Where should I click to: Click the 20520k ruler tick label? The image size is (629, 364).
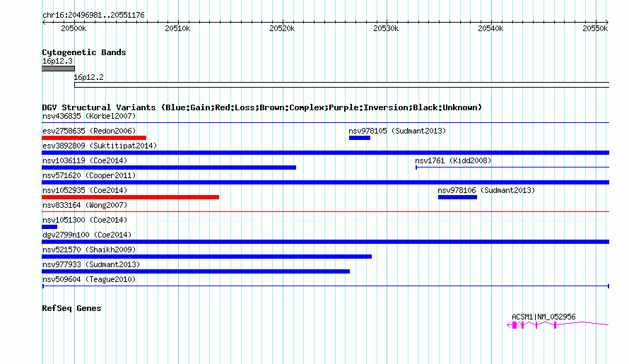tap(282, 28)
